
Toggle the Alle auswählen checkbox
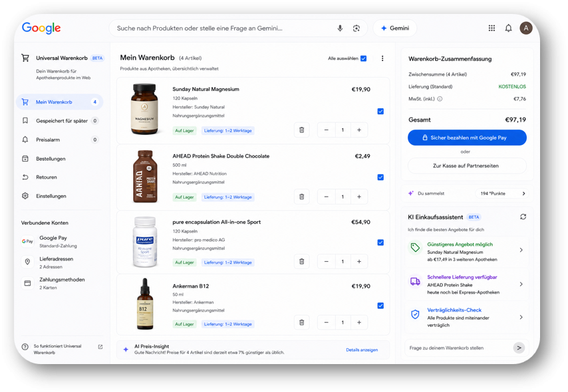pyautogui.click(x=363, y=58)
